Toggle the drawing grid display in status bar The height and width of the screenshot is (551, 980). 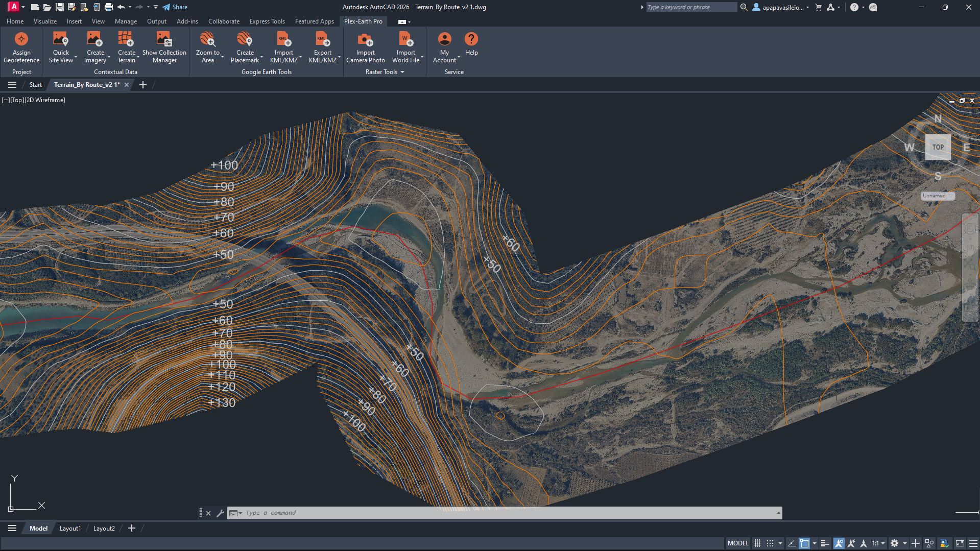[x=758, y=543]
